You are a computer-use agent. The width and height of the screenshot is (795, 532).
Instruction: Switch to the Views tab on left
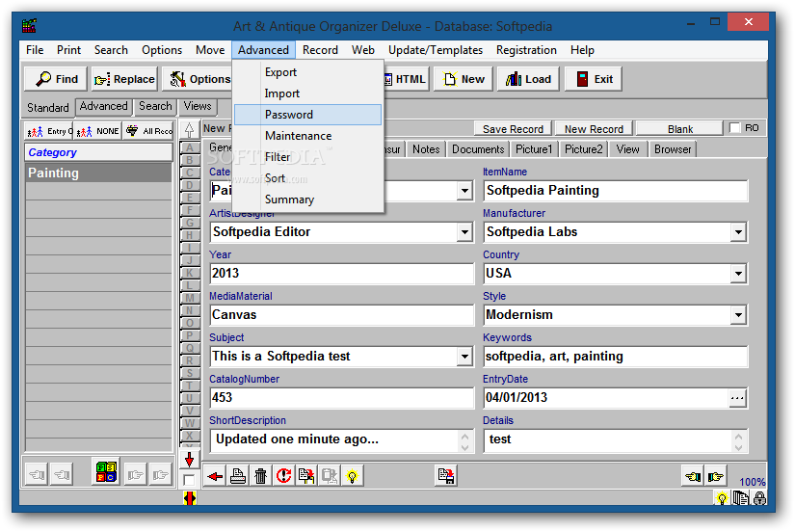(x=198, y=106)
